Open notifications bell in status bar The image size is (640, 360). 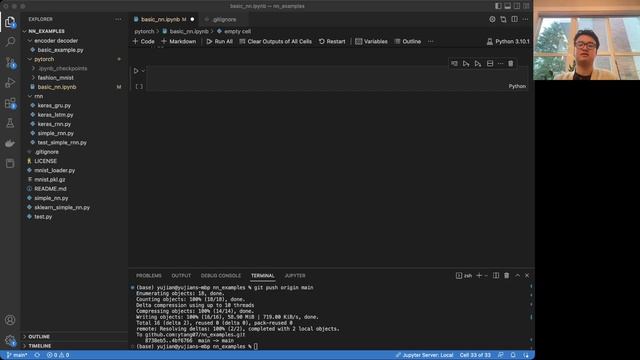(x=513, y=355)
